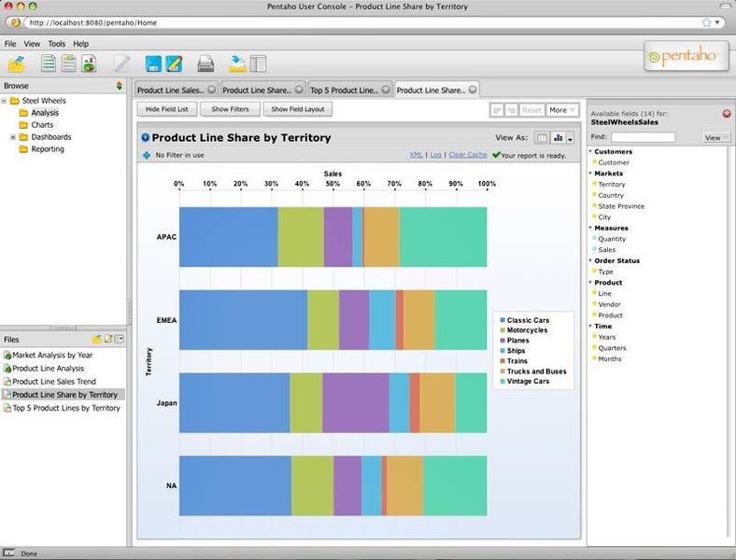Click the status bar icon beside Done
This screenshot has height=560, width=736.
[x=8, y=553]
